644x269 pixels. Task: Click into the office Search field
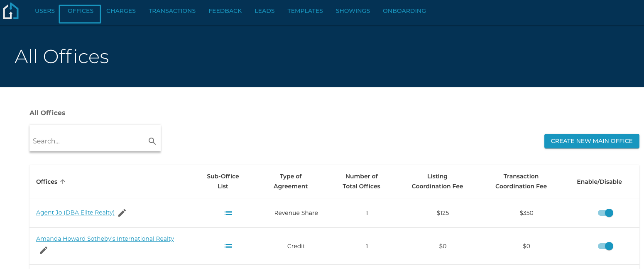87,141
